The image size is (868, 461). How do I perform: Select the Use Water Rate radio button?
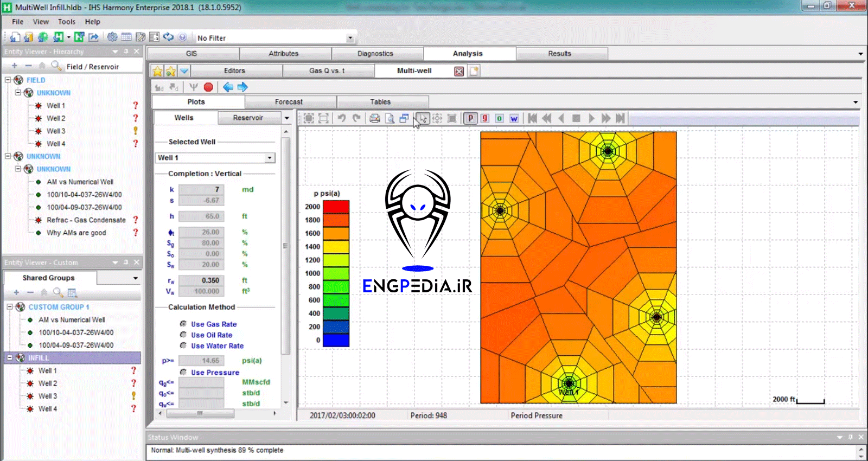tap(183, 345)
